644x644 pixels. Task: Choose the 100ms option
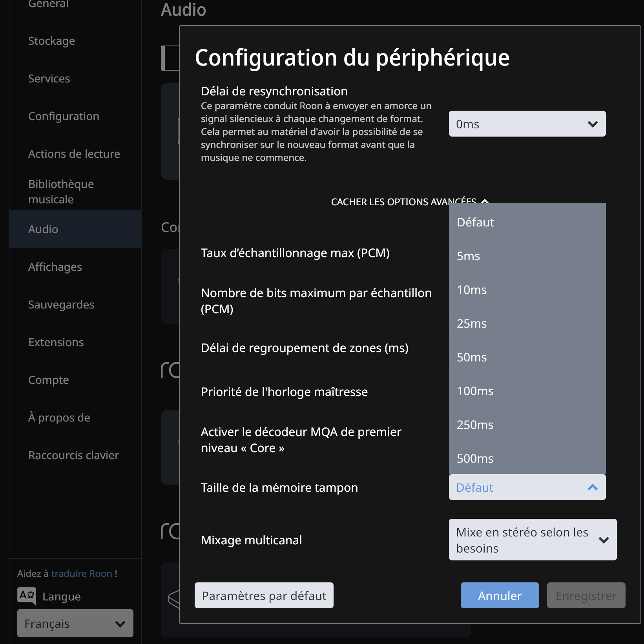(x=475, y=391)
